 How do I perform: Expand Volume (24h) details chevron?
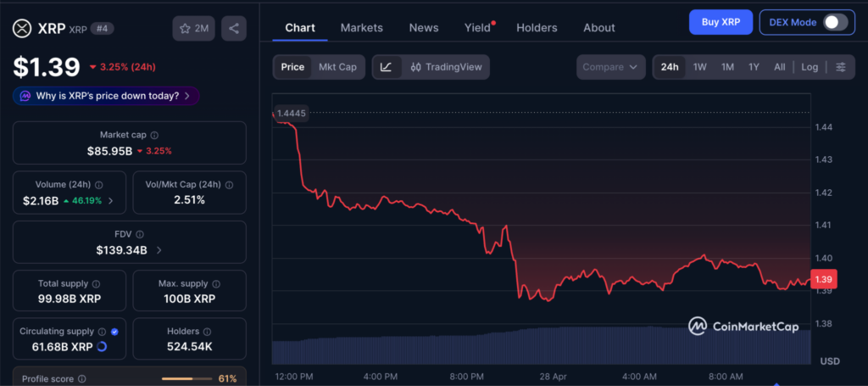click(x=111, y=201)
